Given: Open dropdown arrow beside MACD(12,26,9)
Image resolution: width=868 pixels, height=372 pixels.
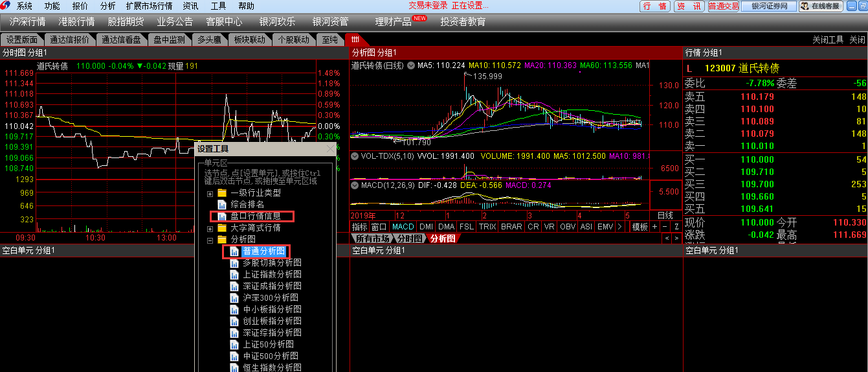Looking at the screenshot, I should tap(355, 185).
